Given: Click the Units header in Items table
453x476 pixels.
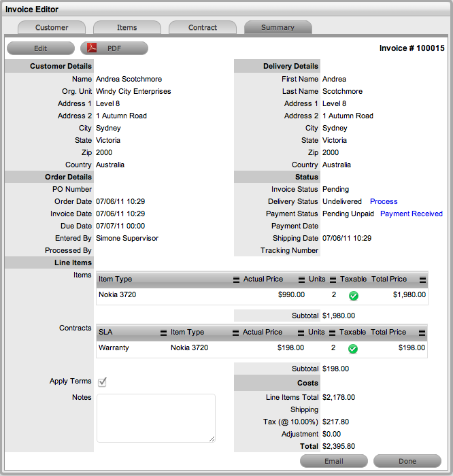Looking at the screenshot, I should 317,279.
